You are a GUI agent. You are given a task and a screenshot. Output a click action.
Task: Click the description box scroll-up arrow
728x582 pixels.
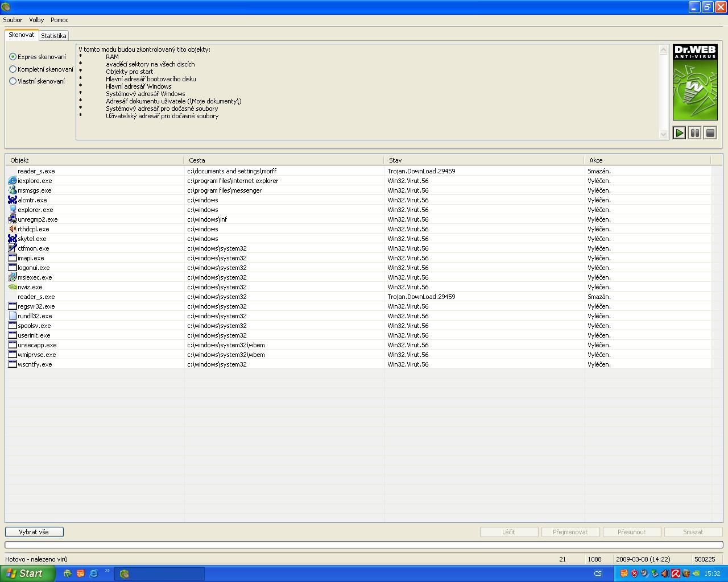663,50
